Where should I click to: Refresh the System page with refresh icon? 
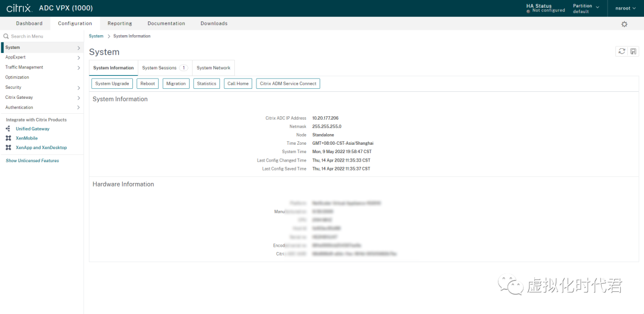622,51
